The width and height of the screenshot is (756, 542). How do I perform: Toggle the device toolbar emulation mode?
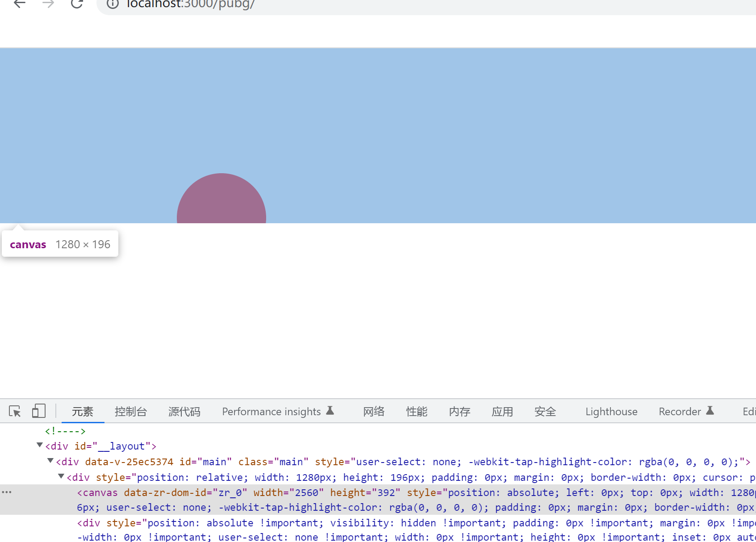pos(38,411)
